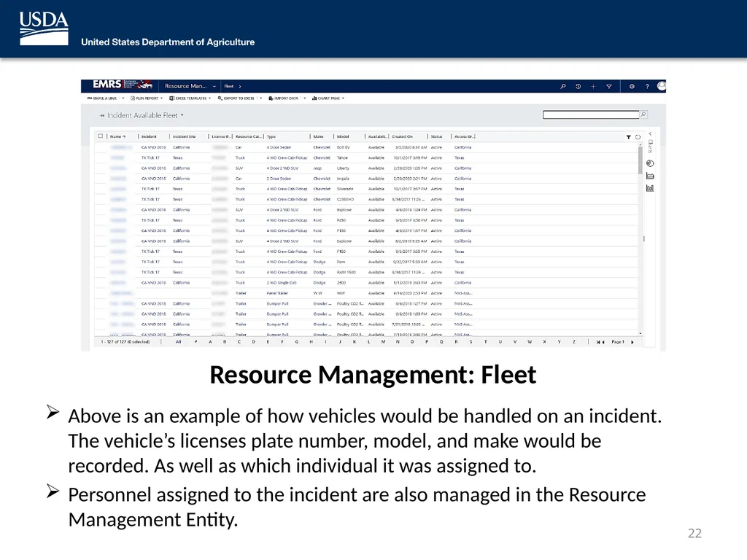Open settings gear icon
The height and width of the screenshot is (560, 747).
point(632,86)
